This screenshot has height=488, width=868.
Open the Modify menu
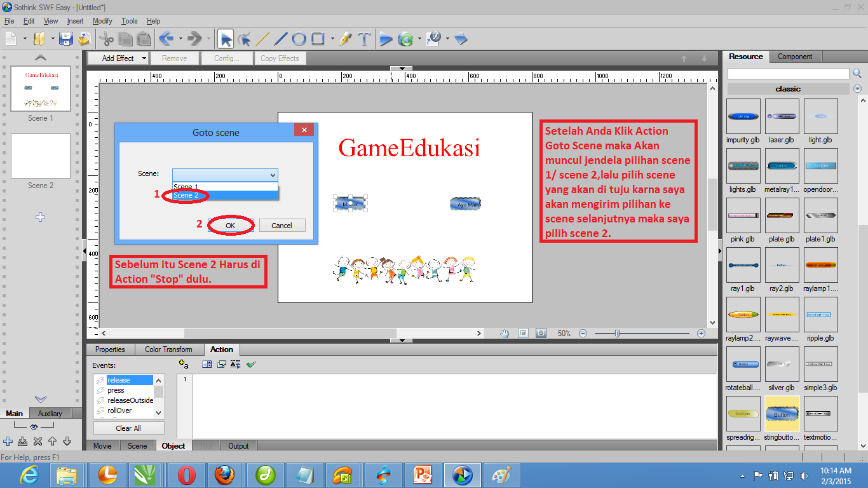click(x=102, y=20)
